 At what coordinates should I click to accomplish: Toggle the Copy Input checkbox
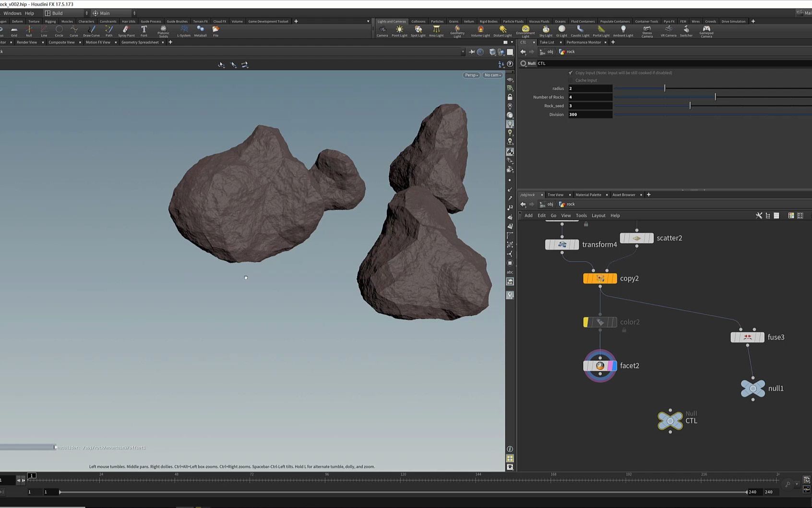click(x=571, y=73)
